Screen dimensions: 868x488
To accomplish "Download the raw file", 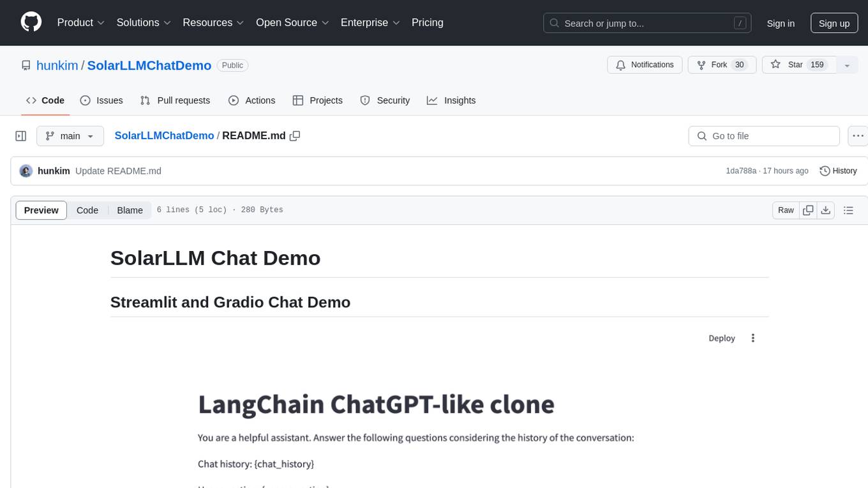I will (x=826, y=210).
